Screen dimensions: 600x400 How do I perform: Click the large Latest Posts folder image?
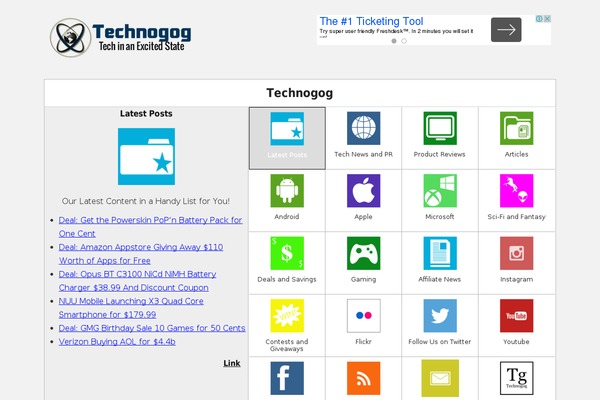pos(146,156)
